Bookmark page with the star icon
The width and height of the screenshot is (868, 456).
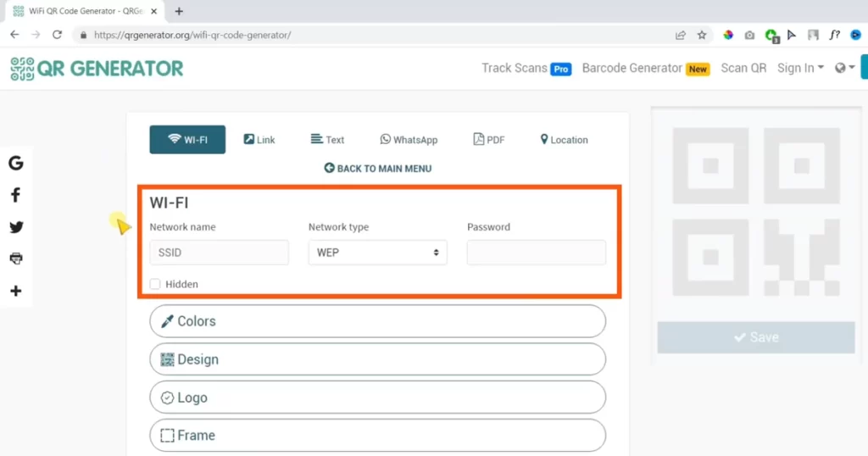[702, 35]
